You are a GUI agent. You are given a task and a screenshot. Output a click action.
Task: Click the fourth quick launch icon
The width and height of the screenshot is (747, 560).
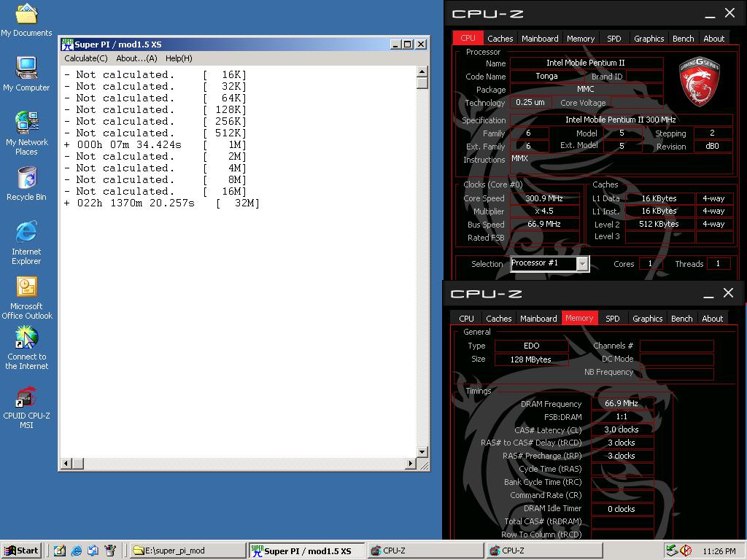tap(110, 551)
